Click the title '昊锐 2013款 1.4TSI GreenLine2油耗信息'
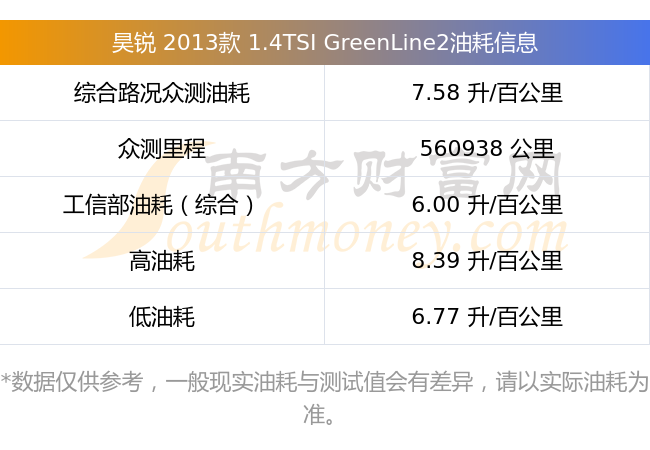The image size is (650, 450). [325, 43]
